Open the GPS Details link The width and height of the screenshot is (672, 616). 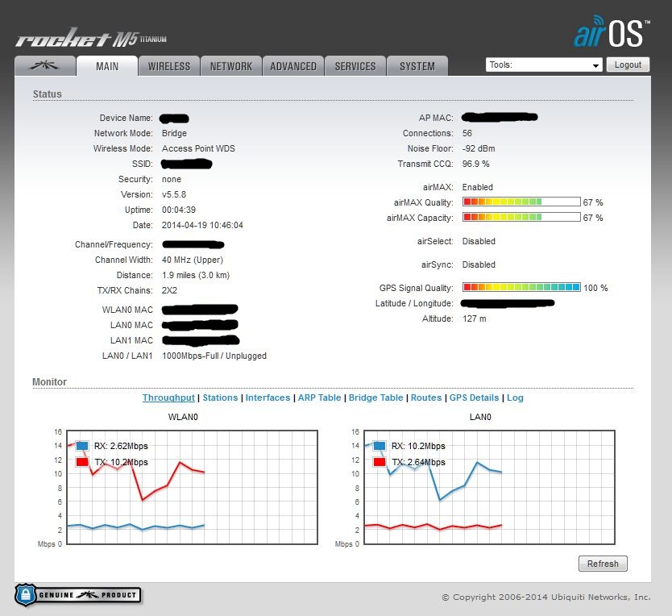click(474, 397)
